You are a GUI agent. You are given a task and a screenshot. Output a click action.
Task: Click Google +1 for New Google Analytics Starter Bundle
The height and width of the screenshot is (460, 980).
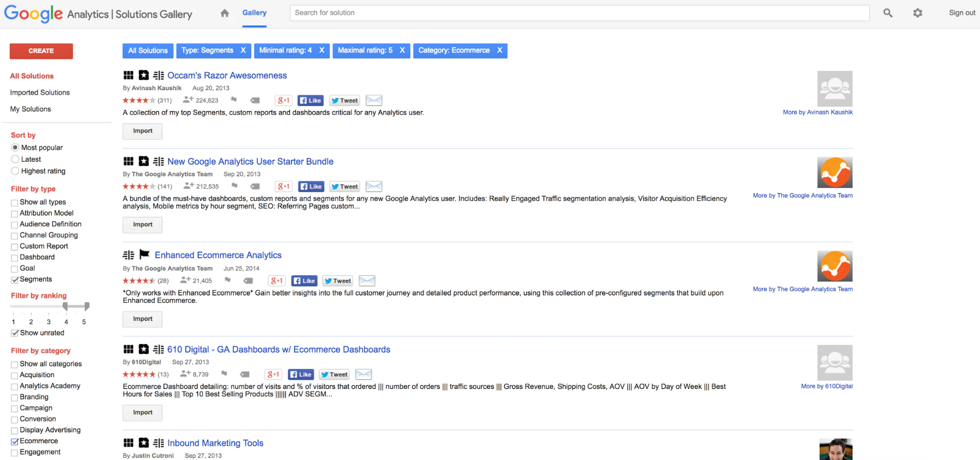click(283, 187)
